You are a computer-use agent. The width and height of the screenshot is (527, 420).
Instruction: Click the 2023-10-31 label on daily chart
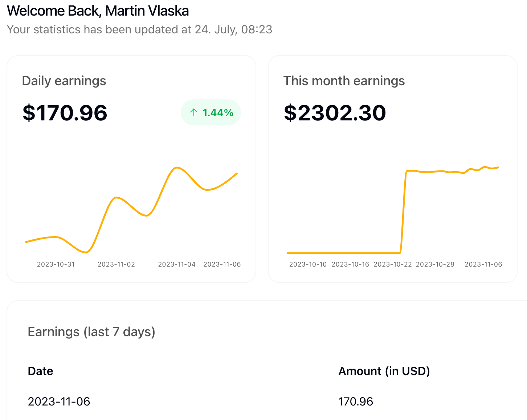coord(56,264)
